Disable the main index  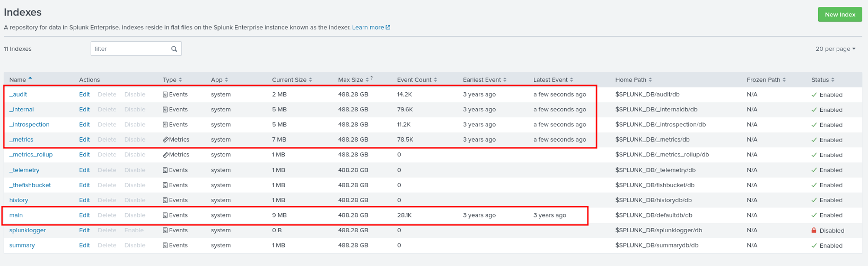(x=135, y=215)
